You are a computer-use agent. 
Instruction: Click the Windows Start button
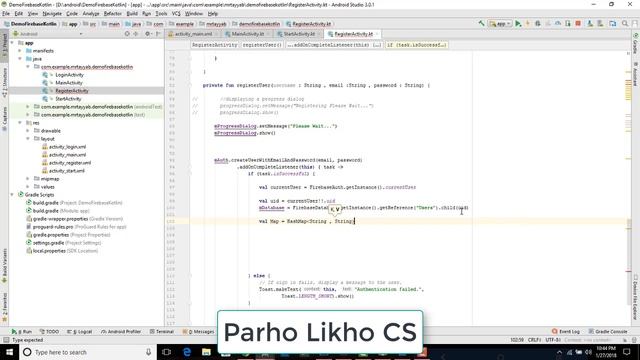click(x=9, y=352)
